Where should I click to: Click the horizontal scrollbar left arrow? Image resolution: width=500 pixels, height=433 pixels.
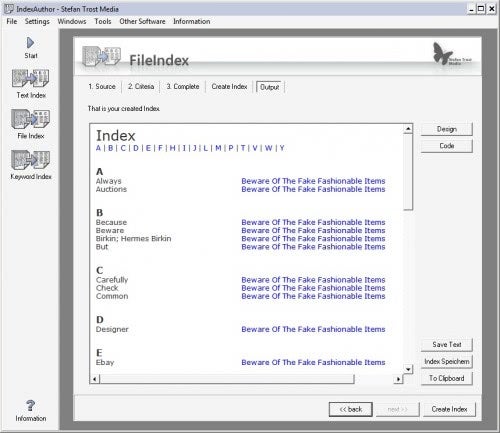(95, 379)
